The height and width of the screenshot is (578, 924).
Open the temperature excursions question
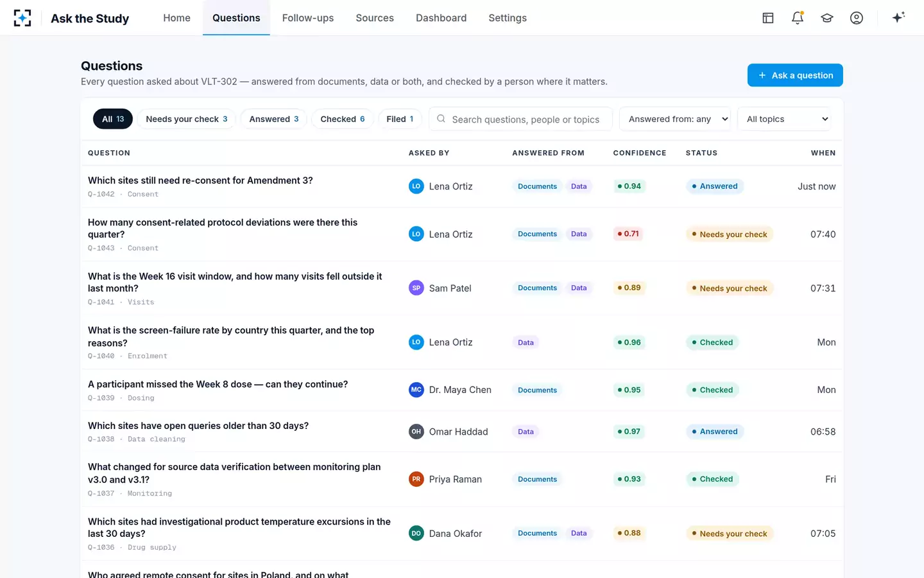(239, 527)
